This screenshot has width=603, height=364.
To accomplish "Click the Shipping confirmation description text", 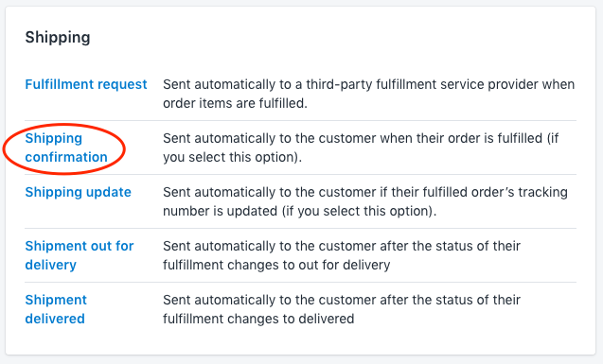I will tap(361, 147).
